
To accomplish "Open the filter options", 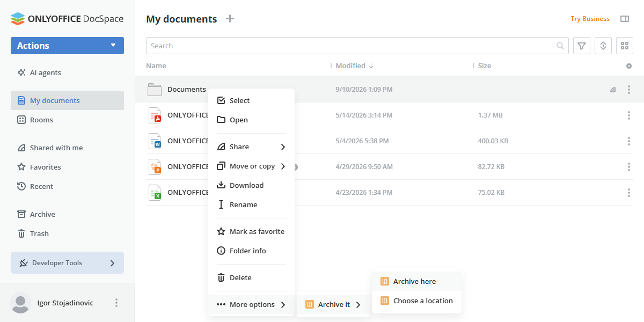I will point(582,46).
